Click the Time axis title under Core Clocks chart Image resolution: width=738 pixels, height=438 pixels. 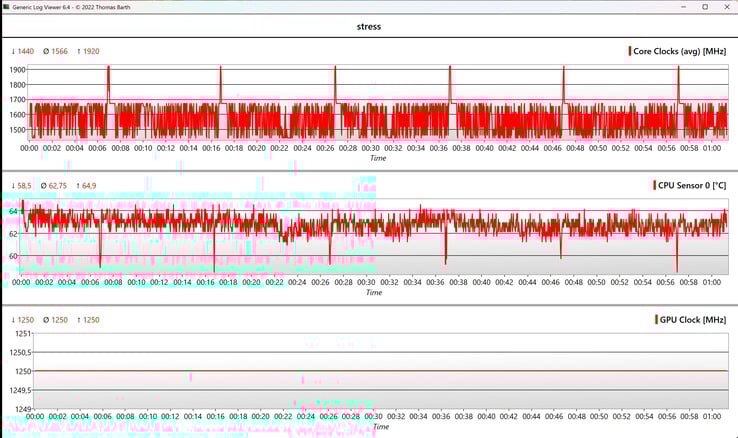click(x=378, y=158)
